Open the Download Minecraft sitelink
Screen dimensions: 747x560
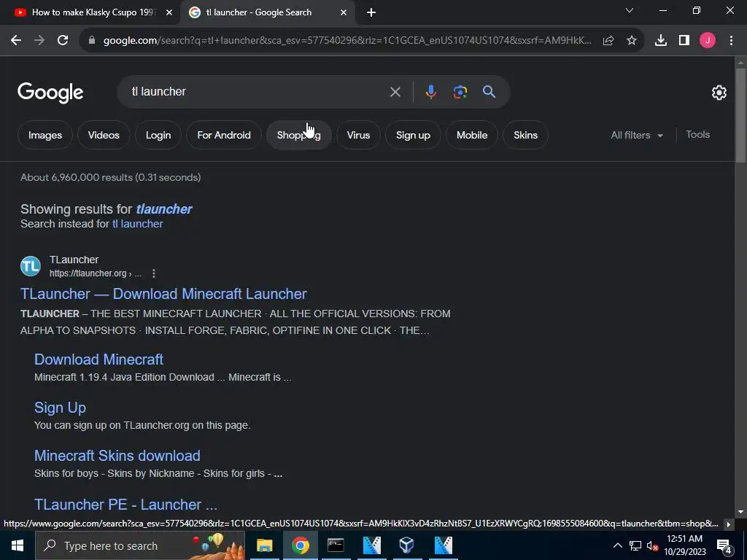point(98,359)
